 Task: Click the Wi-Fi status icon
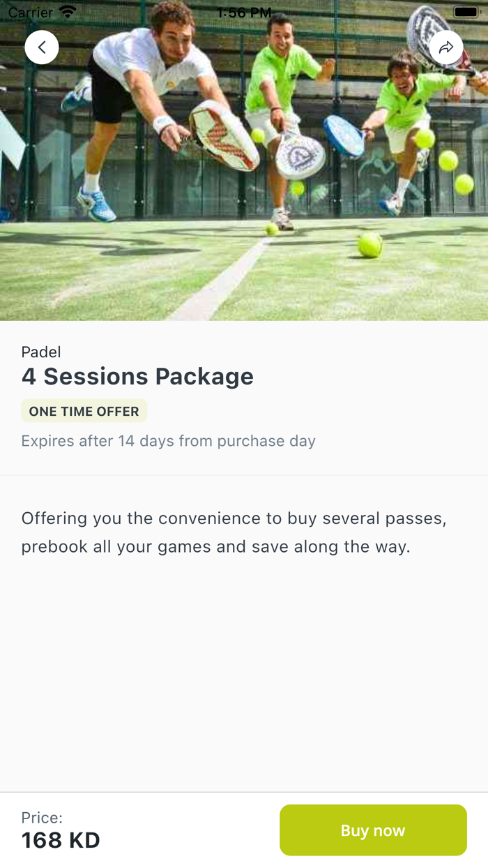(x=68, y=12)
